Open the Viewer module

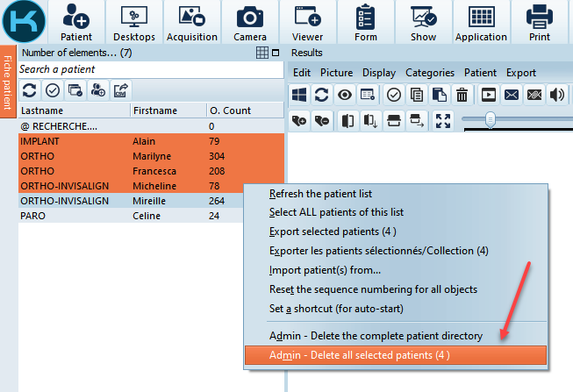307,23
